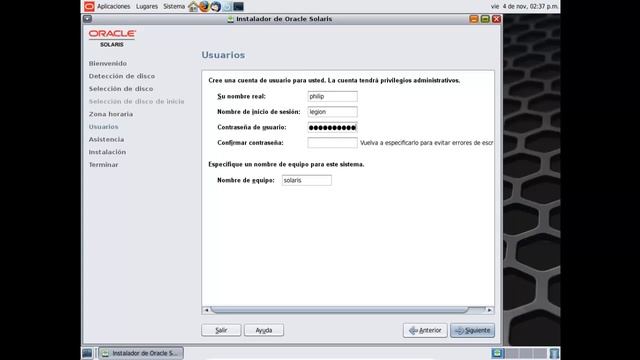Image resolution: width=640 pixels, height=360 pixels.
Task: Open the trash icon in the bottom panel
Action: [554, 353]
